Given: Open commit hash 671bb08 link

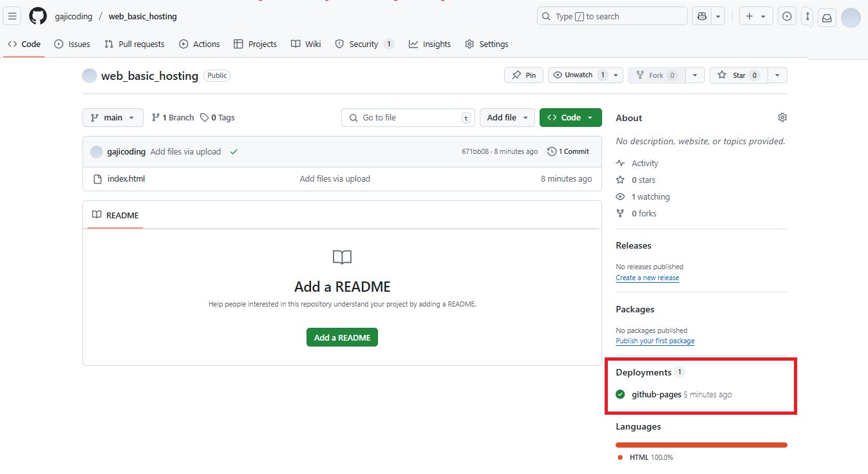Looking at the screenshot, I should 475,152.
